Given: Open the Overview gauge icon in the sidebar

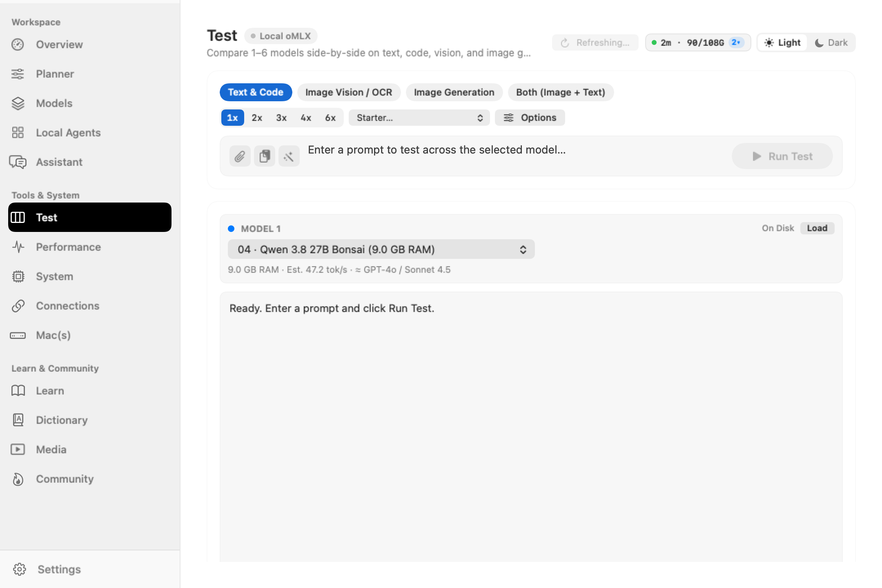Looking at the screenshot, I should pos(18,45).
